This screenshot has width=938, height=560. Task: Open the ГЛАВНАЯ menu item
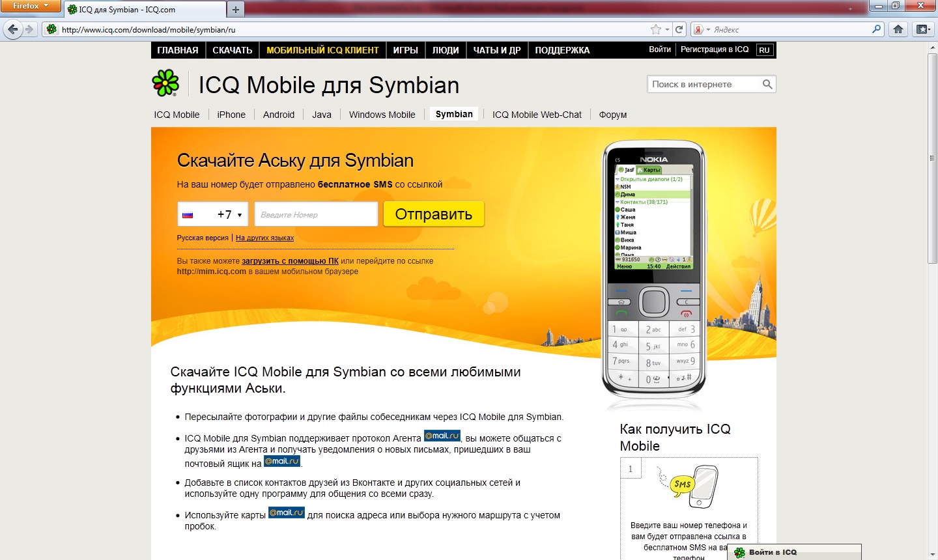[178, 50]
